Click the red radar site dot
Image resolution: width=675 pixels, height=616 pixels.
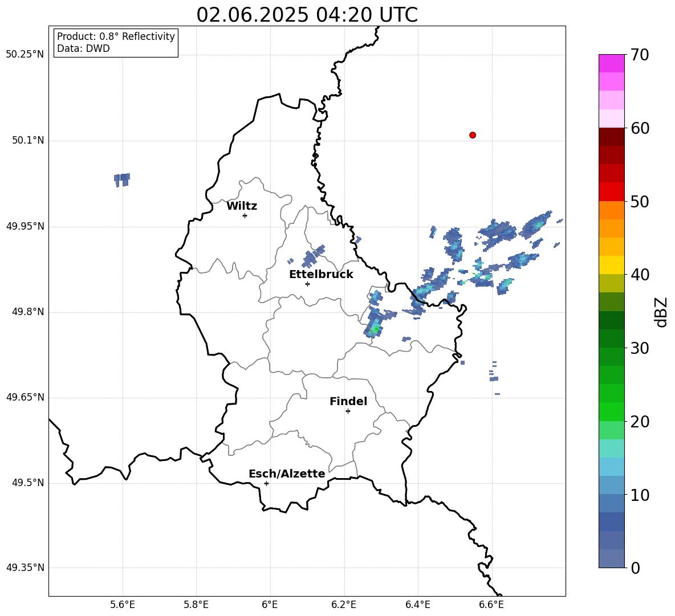473,135
